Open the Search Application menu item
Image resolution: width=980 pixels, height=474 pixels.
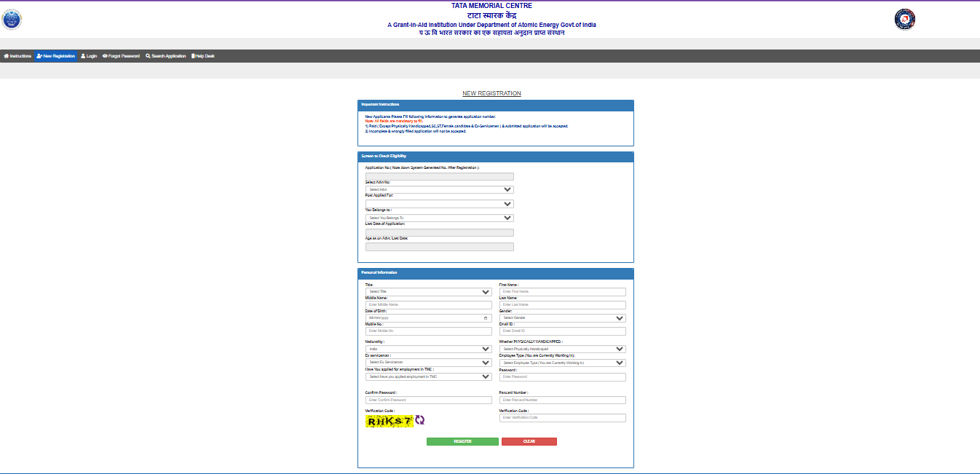pyautogui.click(x=165, y=55)
